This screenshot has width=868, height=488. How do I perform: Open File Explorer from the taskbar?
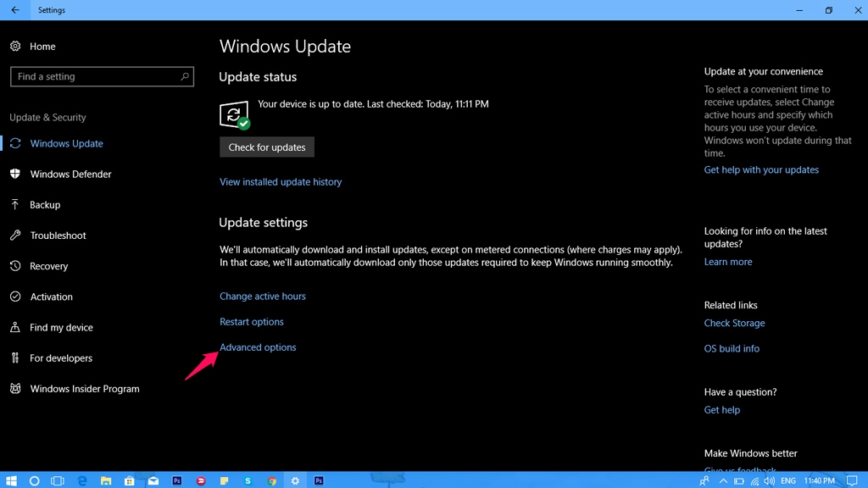pyautogui.click(x=106, y=480)
